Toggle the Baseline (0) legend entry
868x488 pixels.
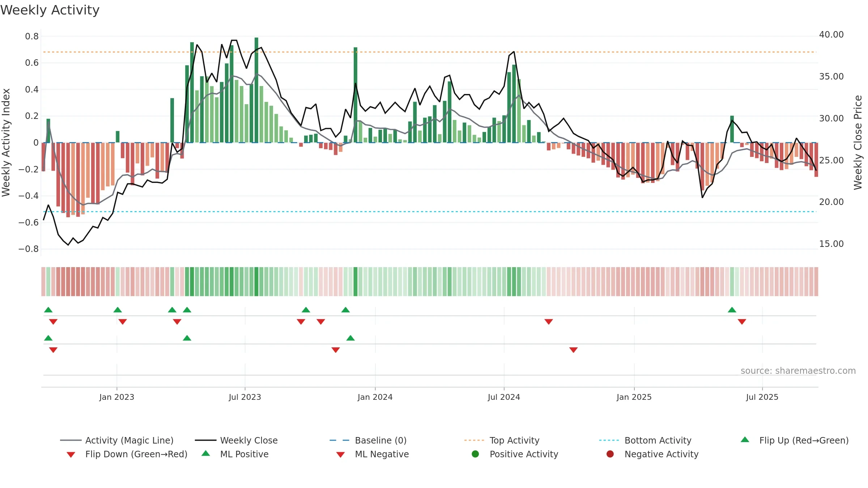point(368,440)
